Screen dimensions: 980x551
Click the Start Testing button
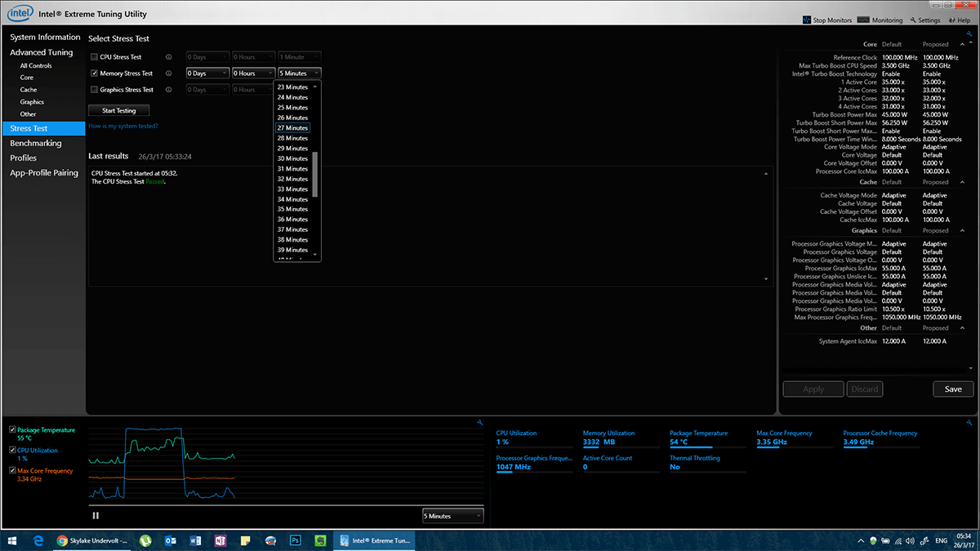click(x=119, y=110)
